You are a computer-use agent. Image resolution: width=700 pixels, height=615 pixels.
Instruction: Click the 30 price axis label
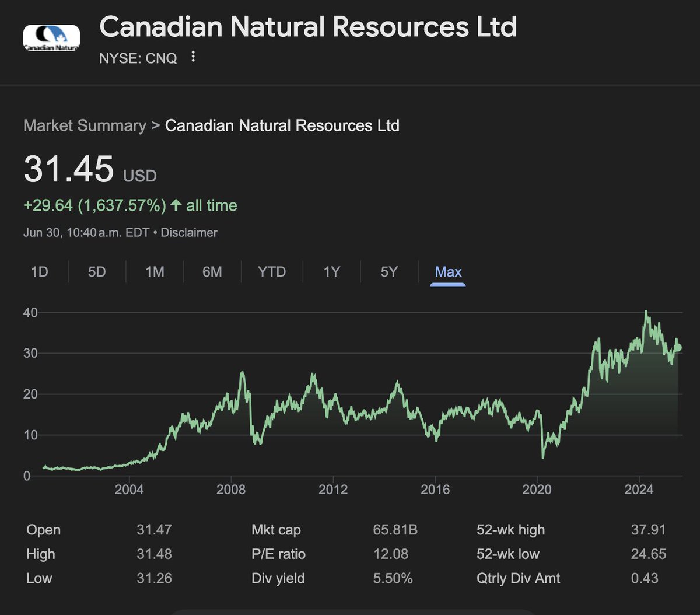(x=31, y=354)
